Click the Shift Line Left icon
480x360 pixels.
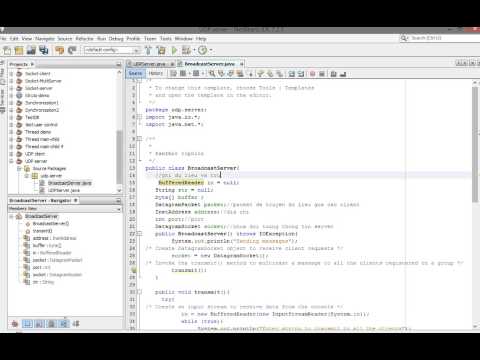pyautogui.click(x=292, y=74)
